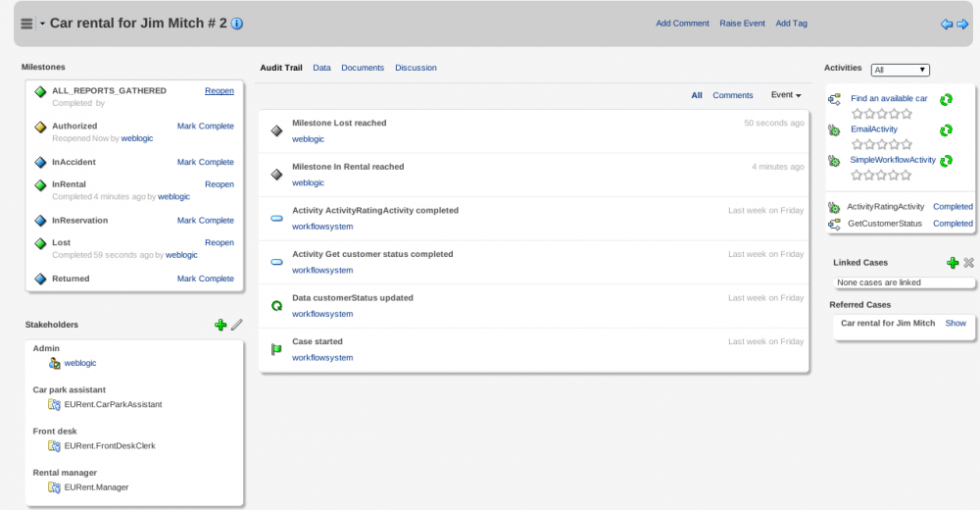Start Find an available car via green icon

coord(947,99)
